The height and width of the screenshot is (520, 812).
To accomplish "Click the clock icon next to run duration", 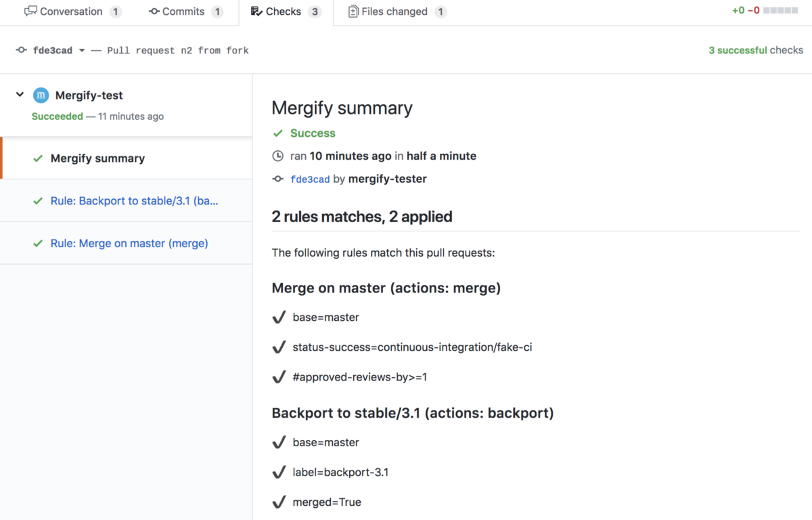I will (278, 156).
